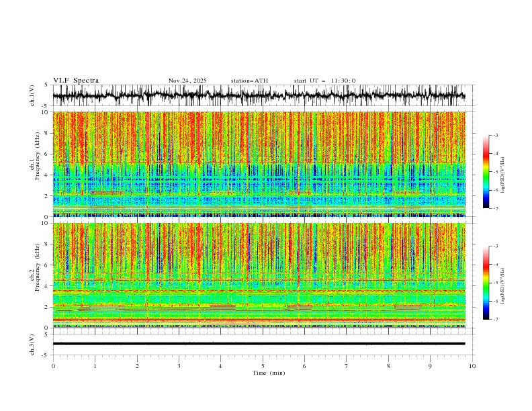
Task: Click the "-3" label on ch.1 colorbar
Action: coord(495,135)
